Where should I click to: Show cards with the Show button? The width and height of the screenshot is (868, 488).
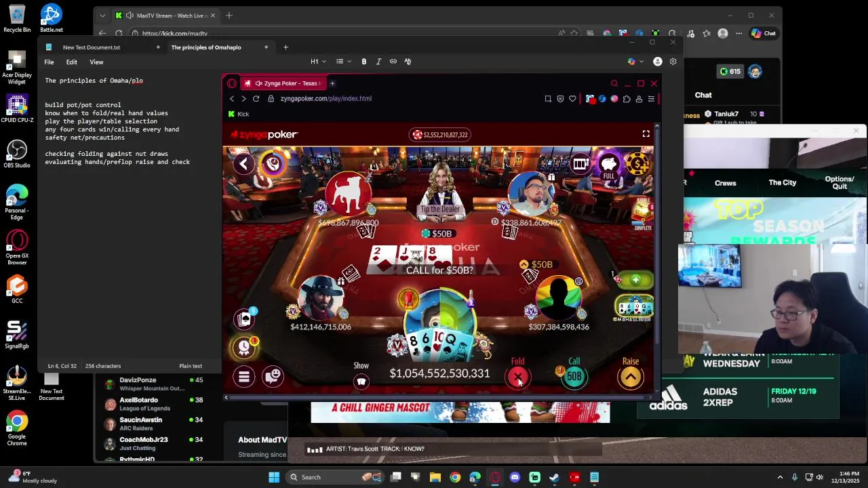(x=361, y=382)
